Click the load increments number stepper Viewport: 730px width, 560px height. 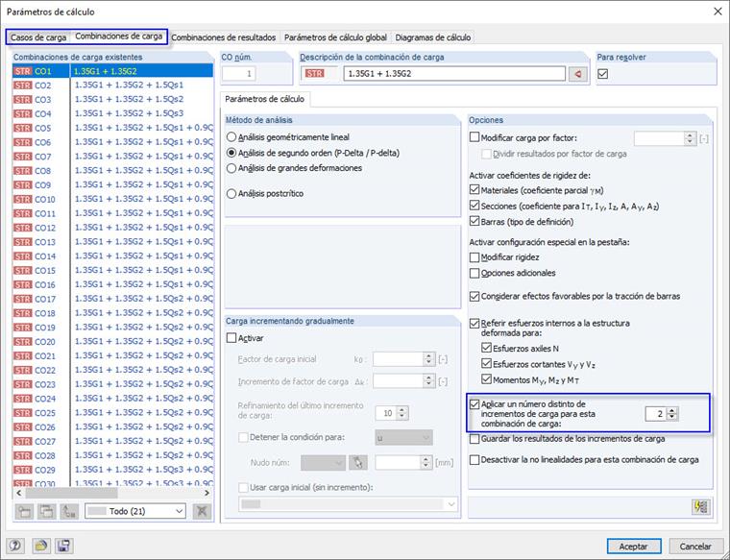coord(671,413)
